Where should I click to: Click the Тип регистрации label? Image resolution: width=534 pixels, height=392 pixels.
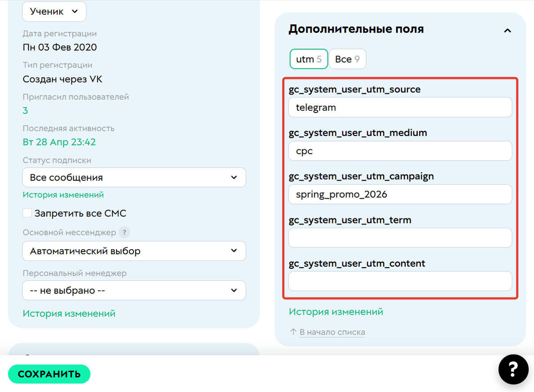[57, 65]
